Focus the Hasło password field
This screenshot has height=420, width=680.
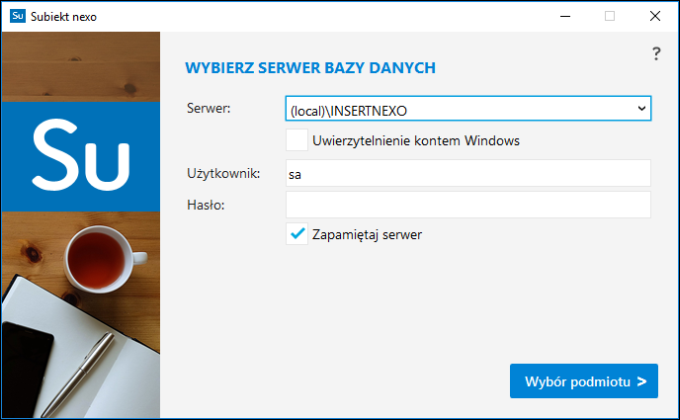point(468,204)
